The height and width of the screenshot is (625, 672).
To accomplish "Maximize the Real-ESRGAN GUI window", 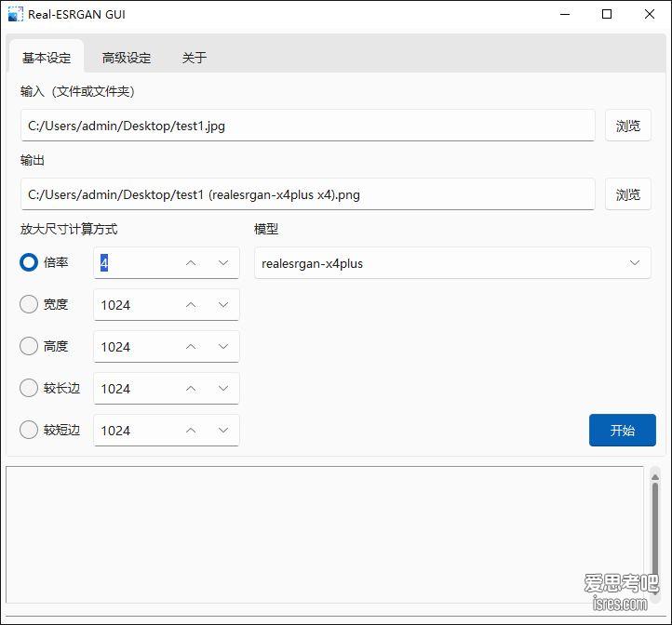I will (x=607, y=14).
